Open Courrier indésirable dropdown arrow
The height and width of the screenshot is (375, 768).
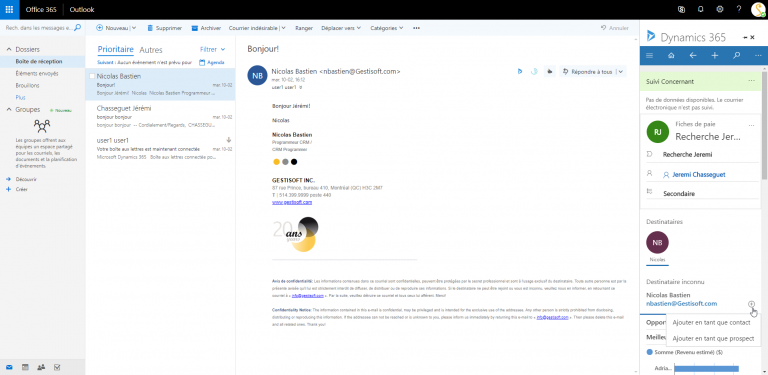point(283,28)
